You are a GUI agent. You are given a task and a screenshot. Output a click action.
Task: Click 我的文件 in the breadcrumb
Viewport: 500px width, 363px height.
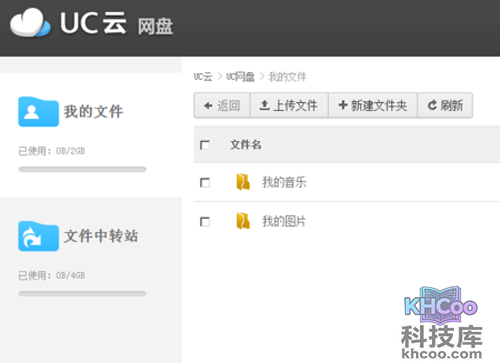click(287, 77)
